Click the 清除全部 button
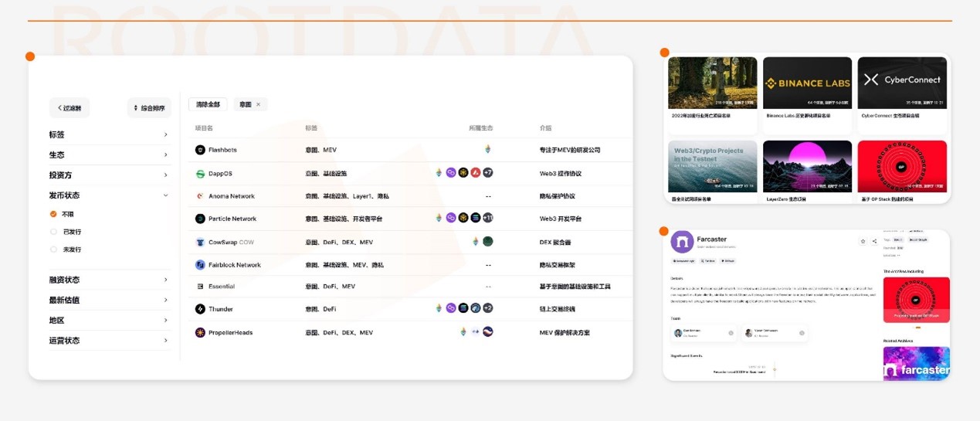The width and height of the screenshot is (980, 421). (208, 104)
